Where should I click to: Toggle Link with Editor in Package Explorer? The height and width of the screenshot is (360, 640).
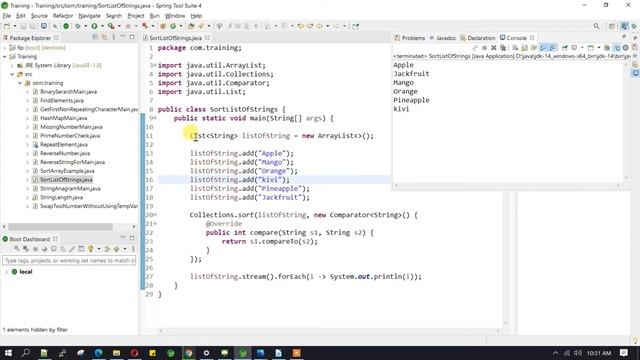(104, 37)
